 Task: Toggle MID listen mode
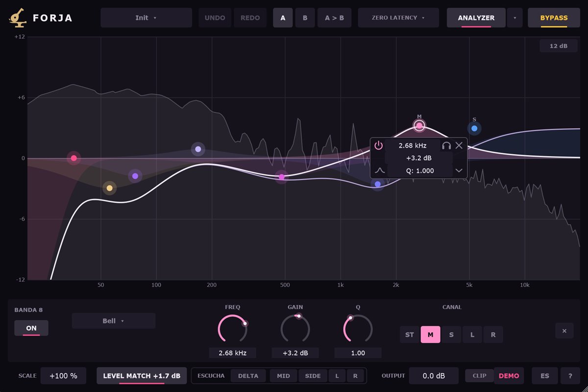click(x=283, y=376)
